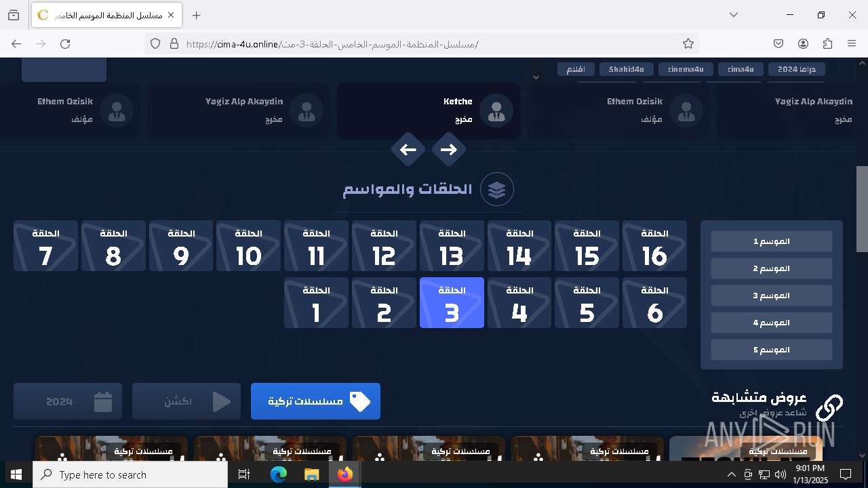Open episode الحلقة 14
868x488 pixels.
519,246
